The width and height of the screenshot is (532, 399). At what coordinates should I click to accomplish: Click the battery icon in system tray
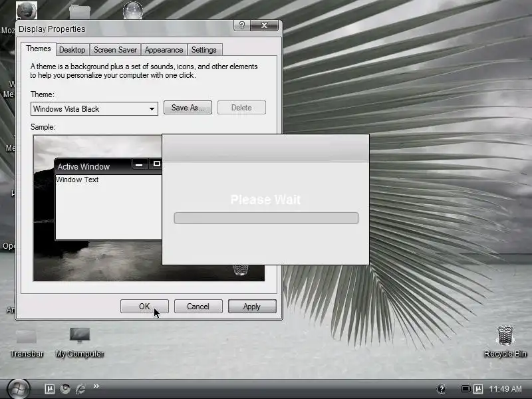465,389
